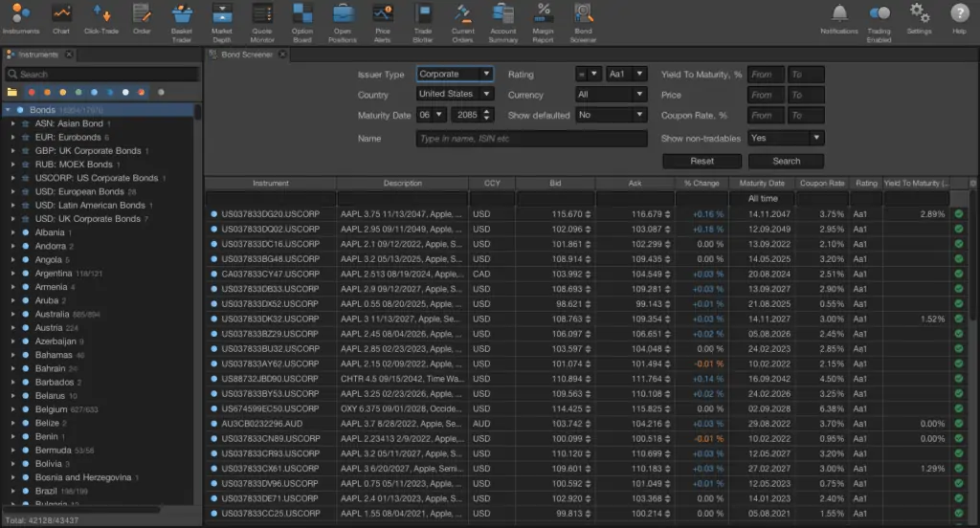Open the Maturity Date month dropdown

tap(431, 115)
